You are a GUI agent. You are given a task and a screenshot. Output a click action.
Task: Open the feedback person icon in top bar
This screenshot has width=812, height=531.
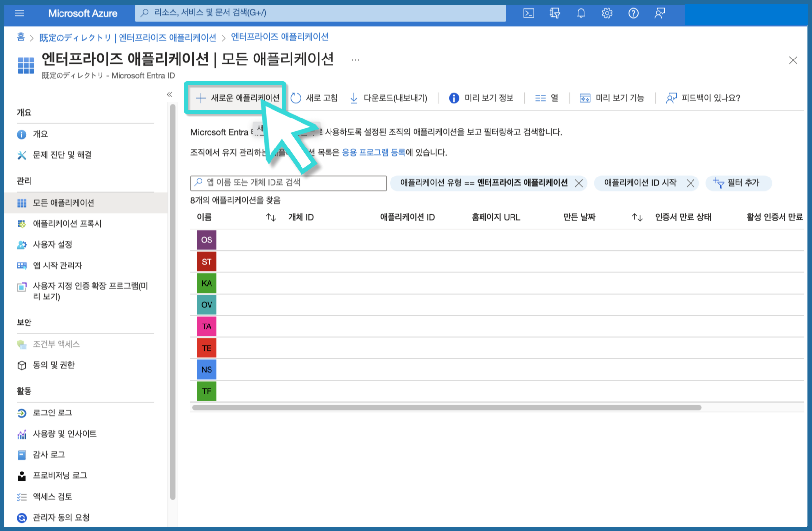pos(660,13)
